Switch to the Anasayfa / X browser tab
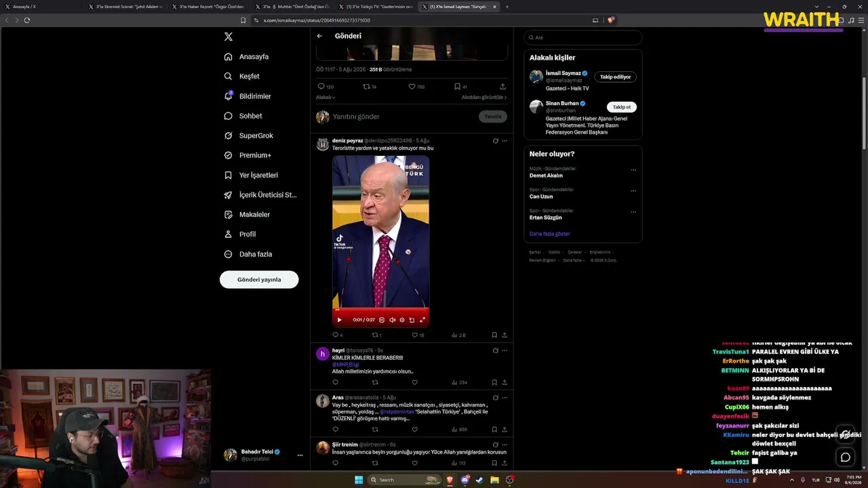The height and width of the screenshot is (488, 868). click(x=41, y=7)
